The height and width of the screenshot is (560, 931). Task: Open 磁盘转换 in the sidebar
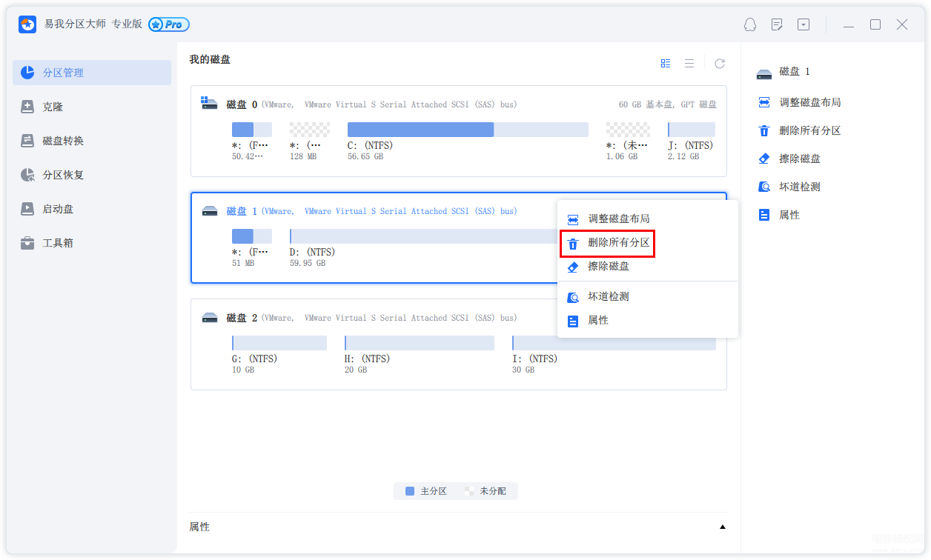(x=92, y=141)
